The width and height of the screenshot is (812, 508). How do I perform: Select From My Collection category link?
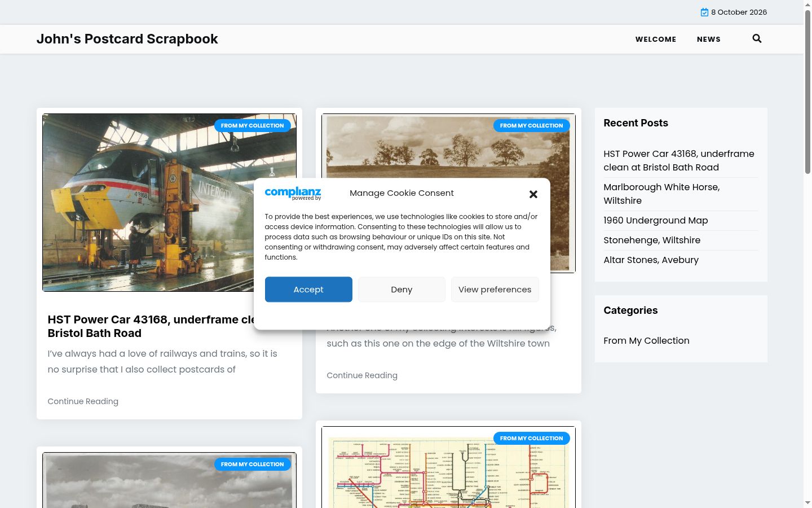click(647, 340)
